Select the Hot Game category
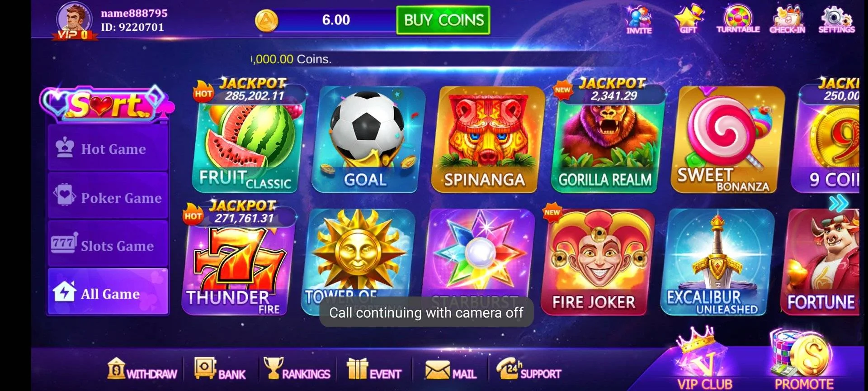This screenshot has width=868, height=391. coord(108,148)
